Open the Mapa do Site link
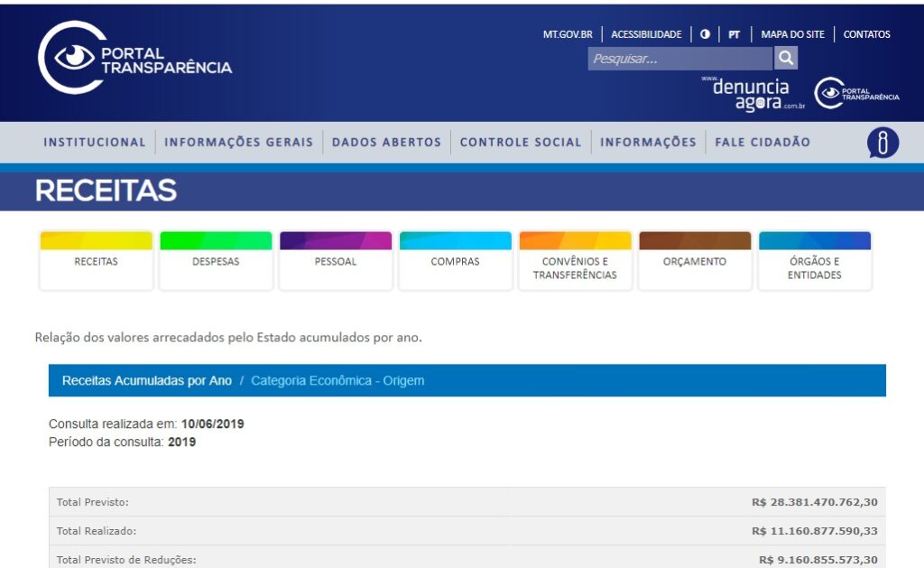Viewport: 924px width, 568px height. click(x=792, y=34)
